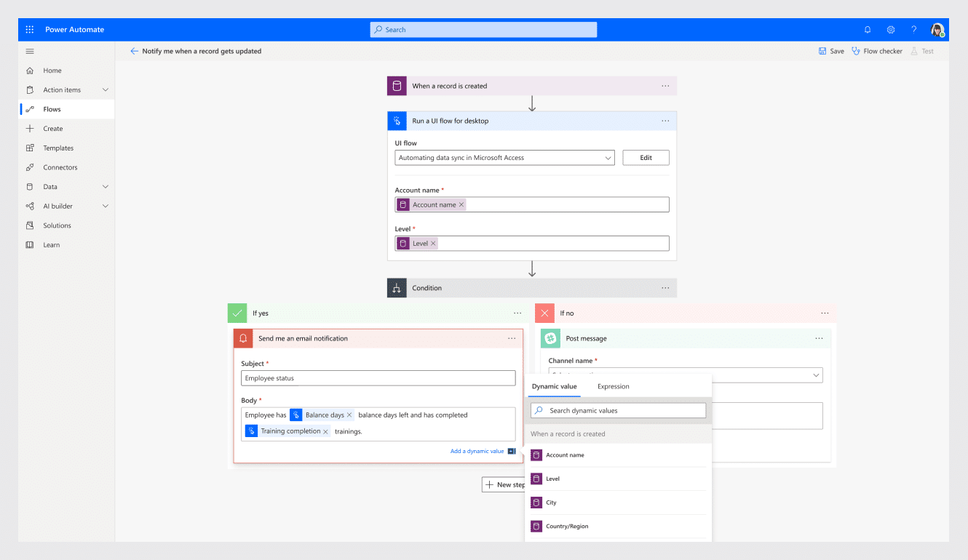Open more options for Post message card
The width and height of the screenshot is (968, 560).
point(820,338)
